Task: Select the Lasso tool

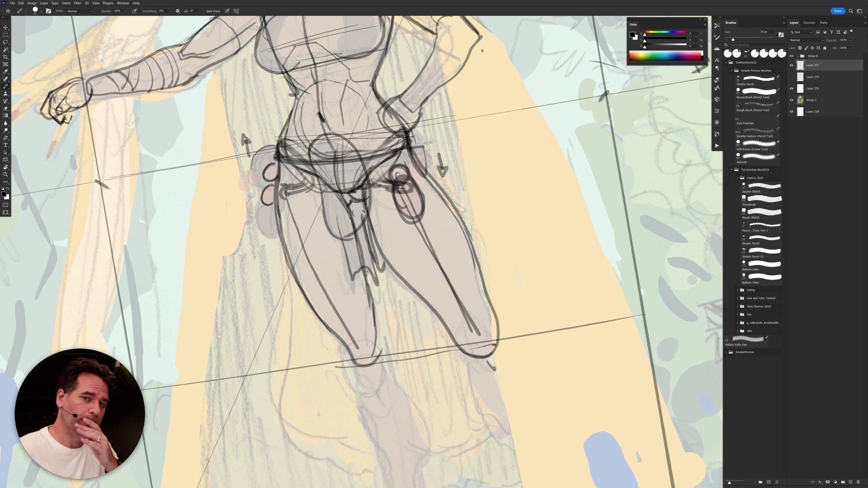Action: tap(5, 42)
